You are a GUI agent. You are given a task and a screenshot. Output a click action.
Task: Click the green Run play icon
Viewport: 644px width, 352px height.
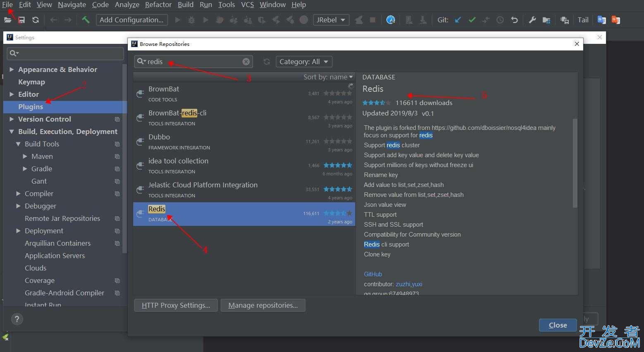pos(178,20)
